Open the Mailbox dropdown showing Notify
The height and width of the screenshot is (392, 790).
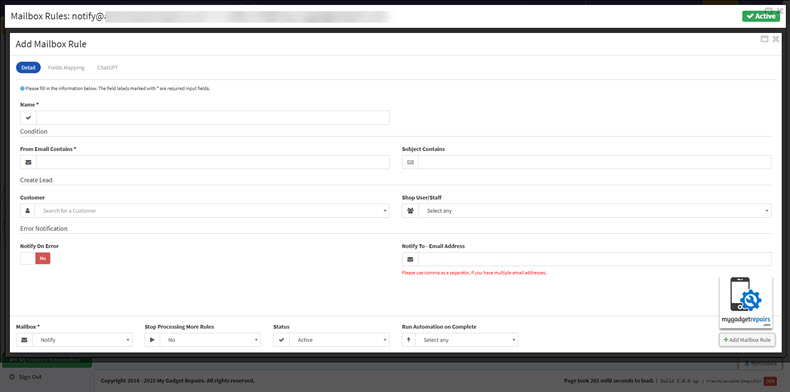pyautogui.click(x=82, y=340)
